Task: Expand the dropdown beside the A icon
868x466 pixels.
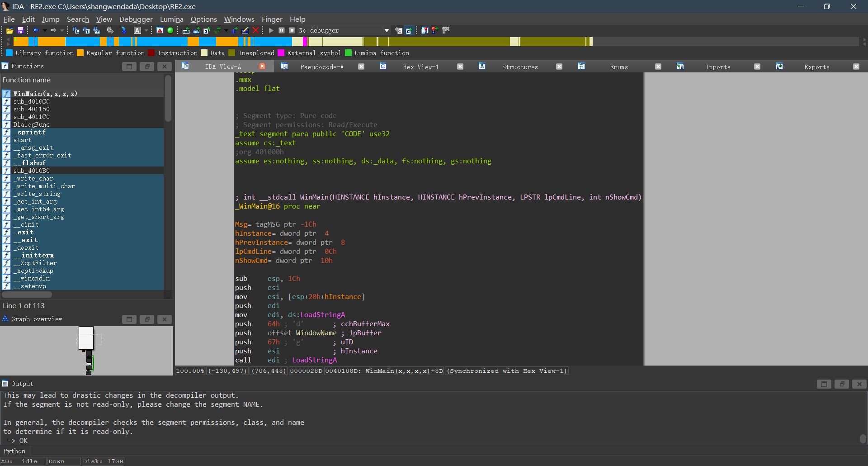Action: (146, 30)
